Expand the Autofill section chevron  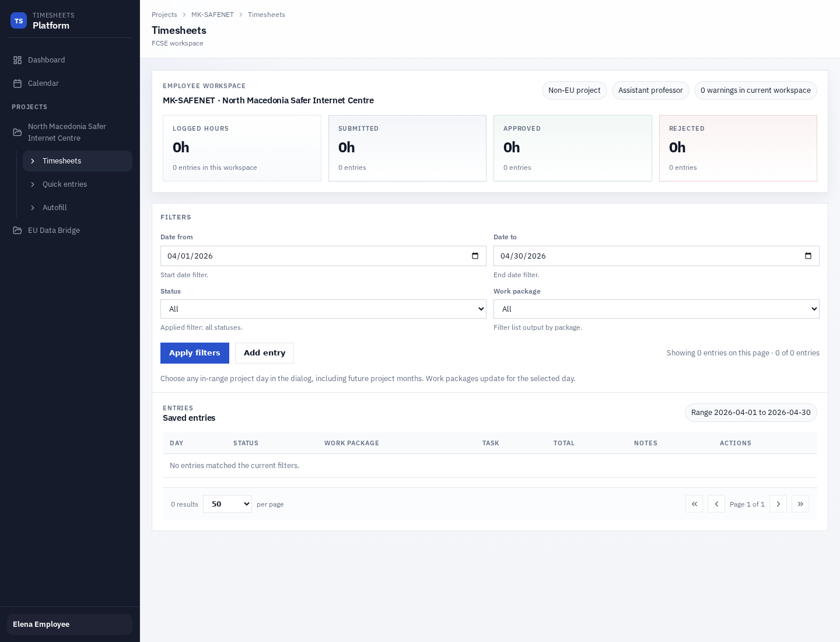coord(33,208)
